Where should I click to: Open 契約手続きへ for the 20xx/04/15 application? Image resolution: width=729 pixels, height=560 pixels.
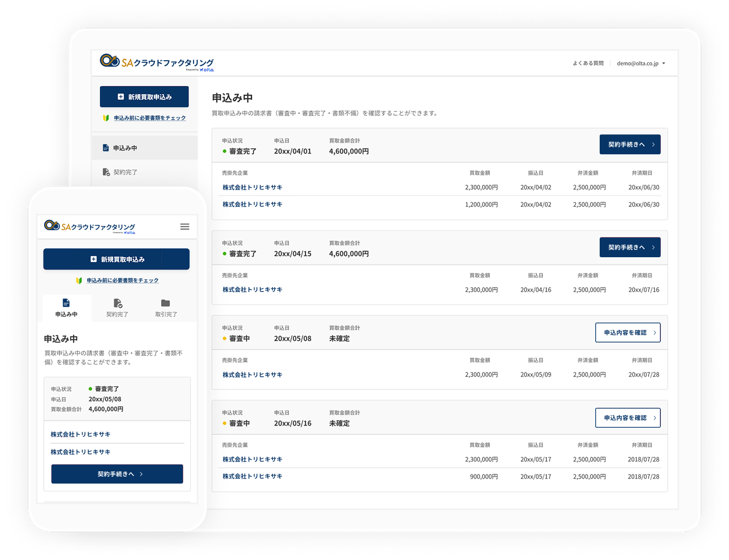[630, 247]
